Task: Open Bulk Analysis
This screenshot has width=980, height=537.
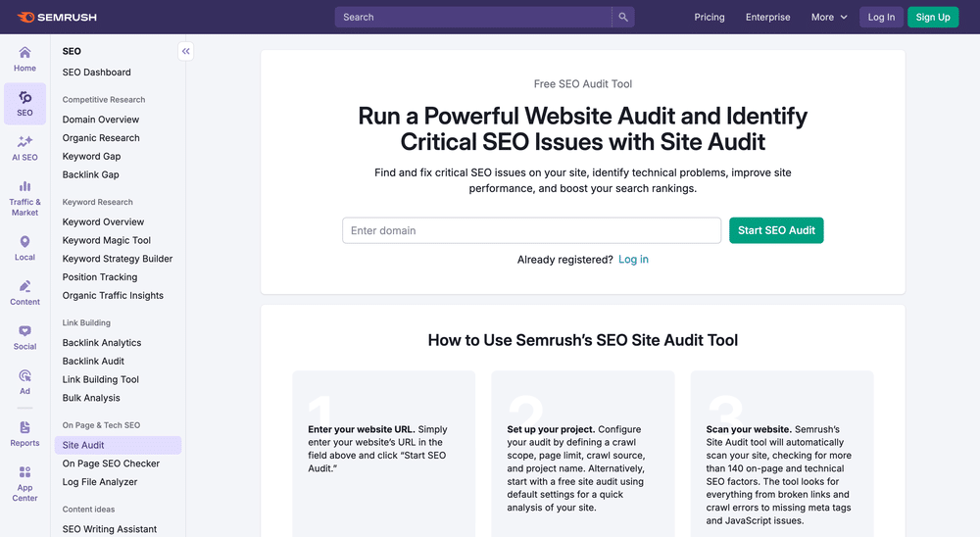Action: (91, 398)
